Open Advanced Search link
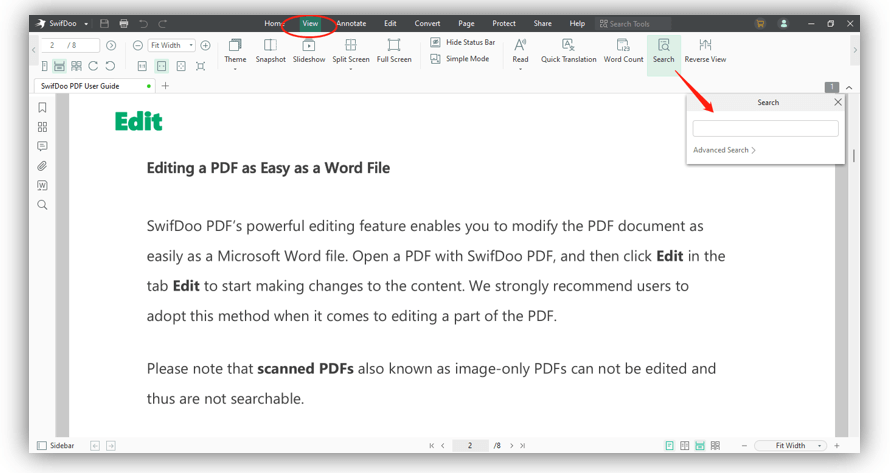Viewport: 891px width, 473px height. [724, 150]
